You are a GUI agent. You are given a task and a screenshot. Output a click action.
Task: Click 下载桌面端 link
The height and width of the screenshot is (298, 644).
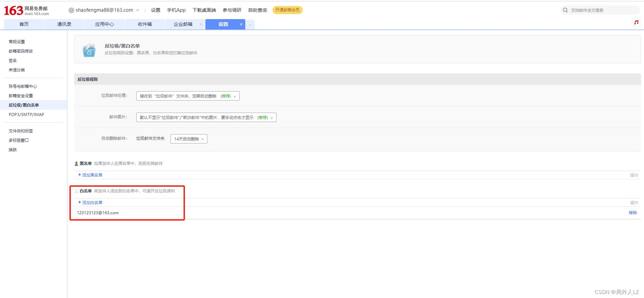click(204, 10)
